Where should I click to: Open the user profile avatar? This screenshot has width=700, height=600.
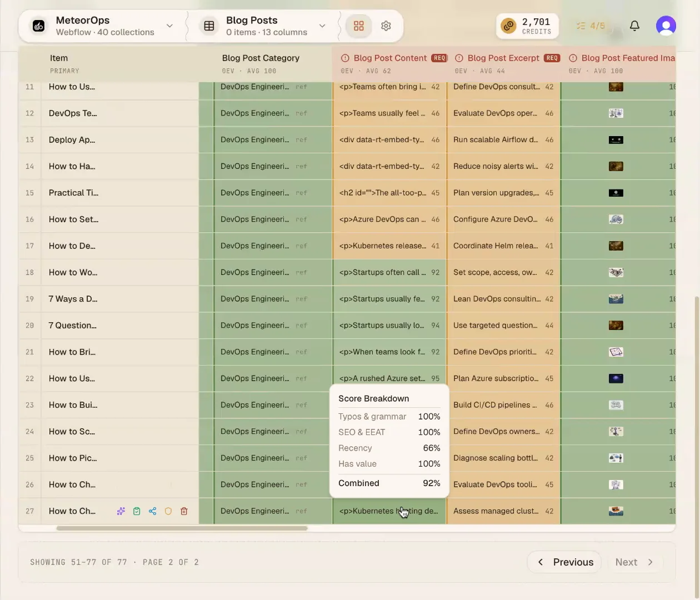click(x=666, y=26)
